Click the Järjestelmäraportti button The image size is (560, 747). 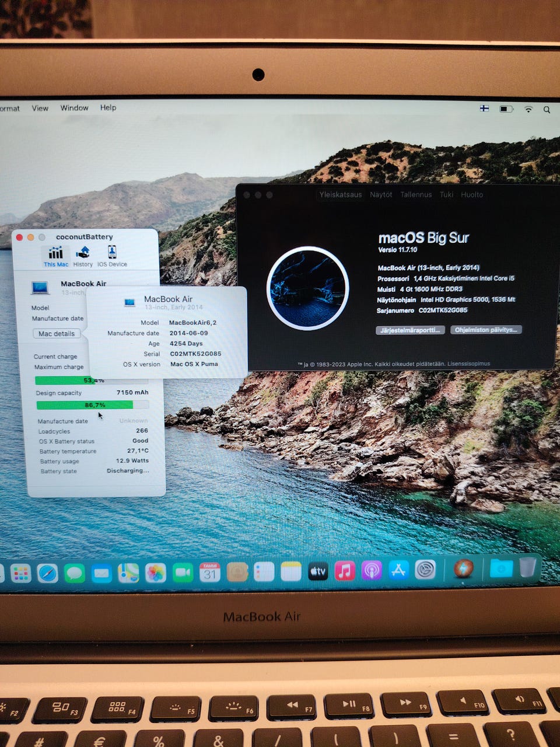pyautogui.click(x=410, y=330)
